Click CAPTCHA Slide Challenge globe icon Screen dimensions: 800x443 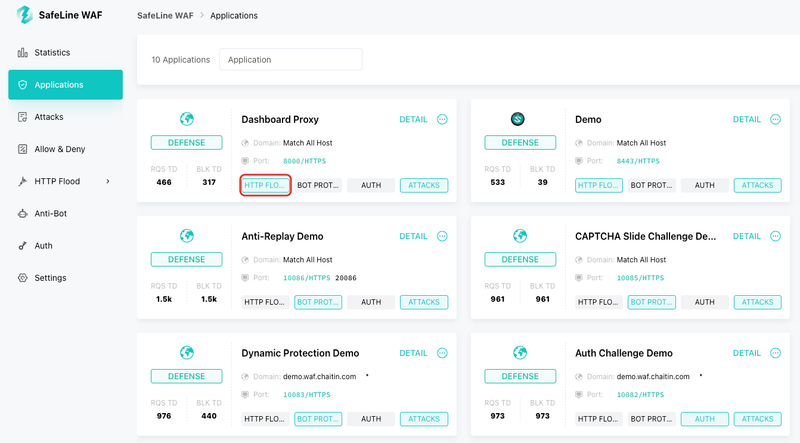(x=520, y=236)
